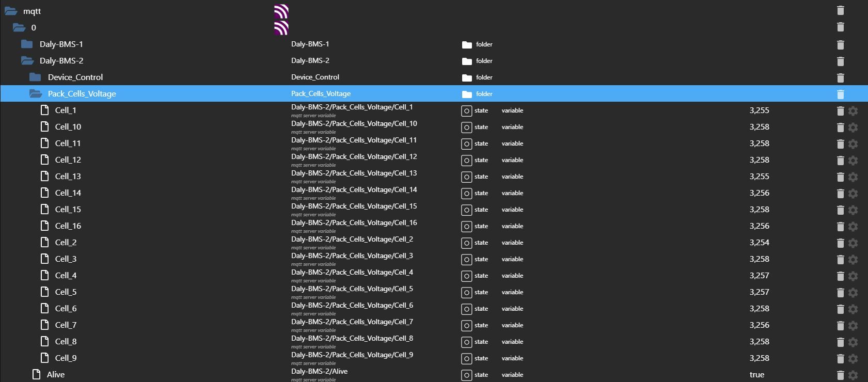868x382 pixels.
Task: Delete the Cell_3 state
Action: (x=840, y=260)
